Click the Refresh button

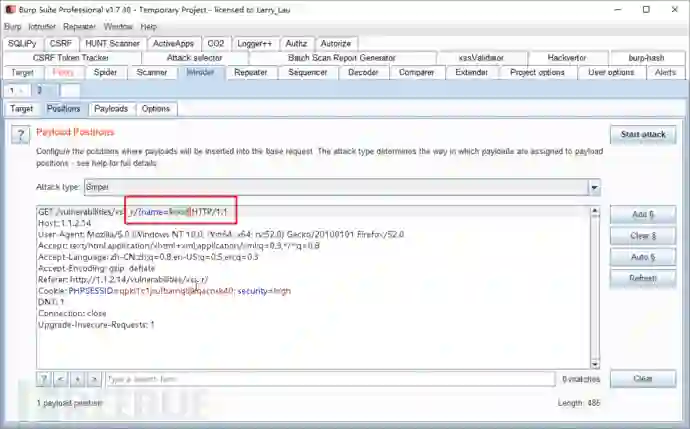tap(643, 278)
